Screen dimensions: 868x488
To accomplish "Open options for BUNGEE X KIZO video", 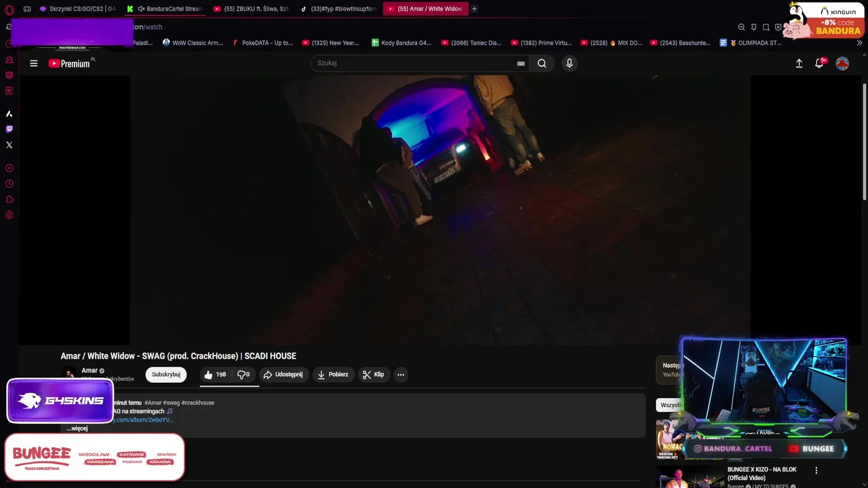I will (x=816, y=470).
